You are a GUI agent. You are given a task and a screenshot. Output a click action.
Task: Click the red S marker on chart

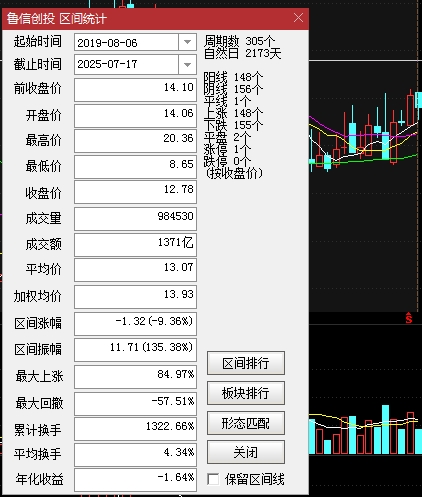(409, 318)
